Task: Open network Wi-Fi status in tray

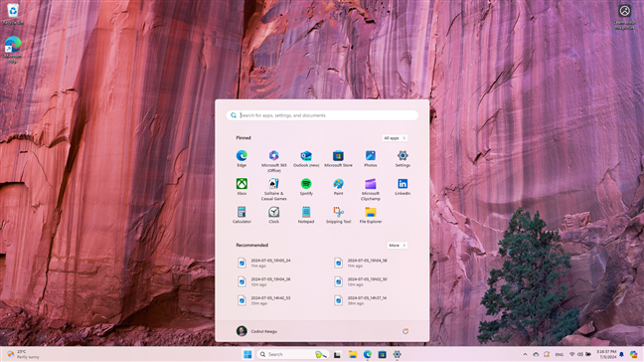Action: click(571, 354)
